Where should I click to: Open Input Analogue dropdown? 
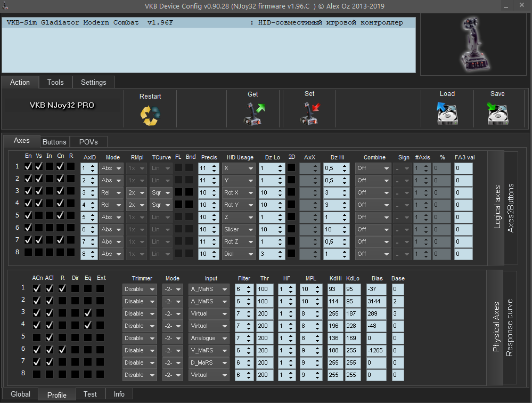click(x=209, y=338)
